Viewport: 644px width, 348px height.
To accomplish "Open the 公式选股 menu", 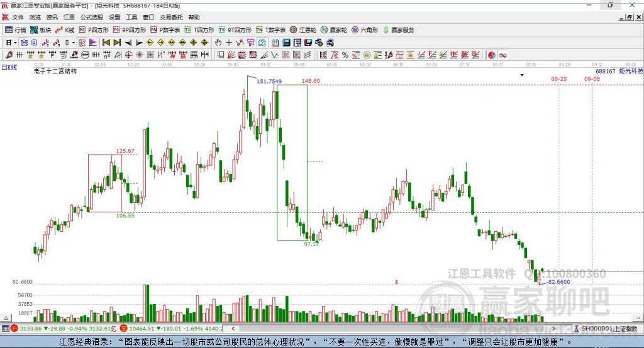I will [92, 17].
